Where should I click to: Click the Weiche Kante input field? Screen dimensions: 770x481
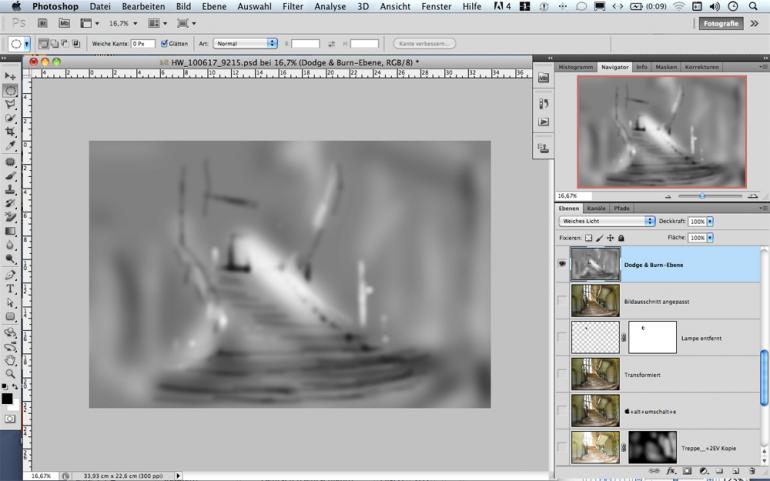(143, 44)
